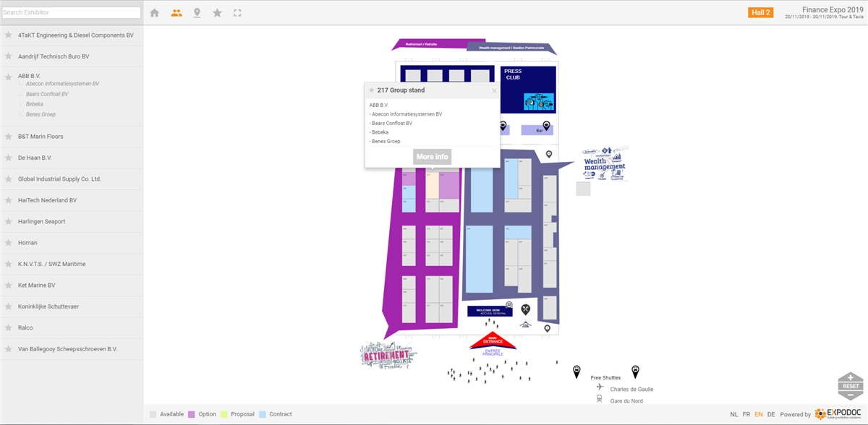
Task: Favorite Global Industrial Supply Co. Ltd.
Action: [x=9, y=179]
